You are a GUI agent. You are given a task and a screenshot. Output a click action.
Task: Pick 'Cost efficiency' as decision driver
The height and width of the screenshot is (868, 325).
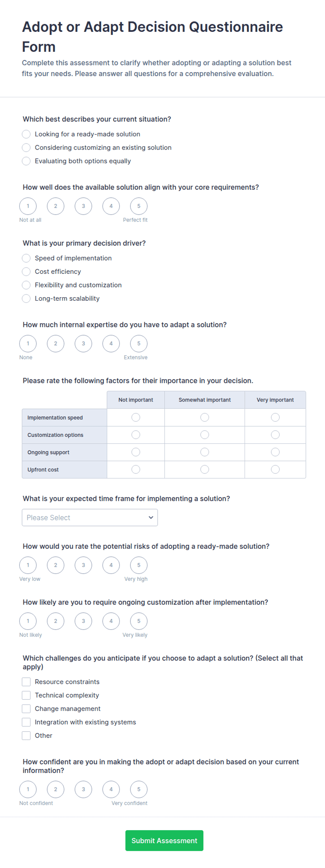click(26, 272)
